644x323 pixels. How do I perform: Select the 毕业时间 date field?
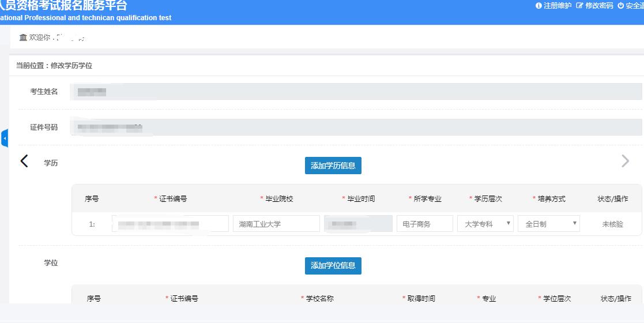[358, 224]
